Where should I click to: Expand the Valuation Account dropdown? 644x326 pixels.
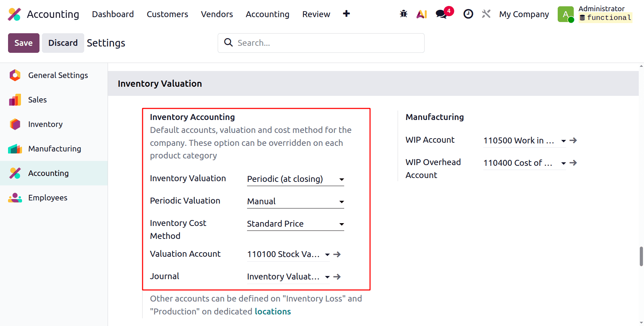point(327,255)
